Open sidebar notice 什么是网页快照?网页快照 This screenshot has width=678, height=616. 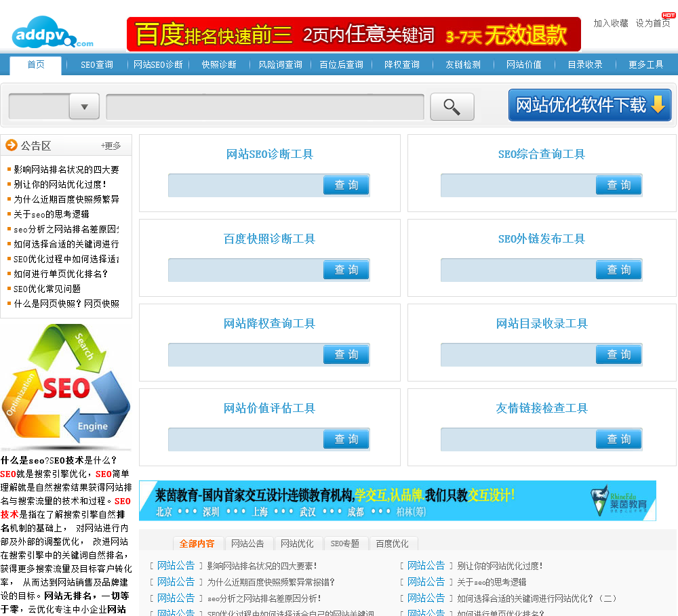[66, 304]
